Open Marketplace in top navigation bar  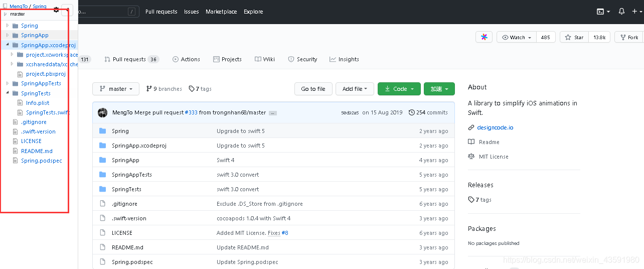[x=221, y=12]
